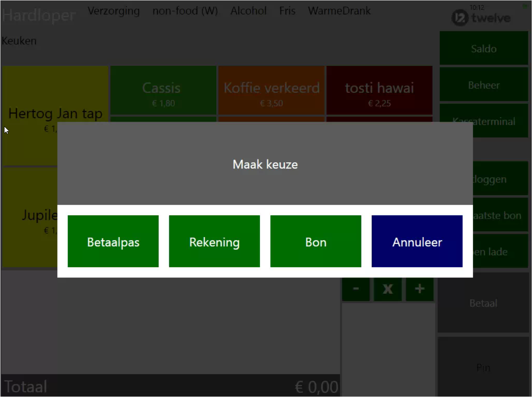
Task: Switch to the non-food (W) category
Action: point(185,11)
